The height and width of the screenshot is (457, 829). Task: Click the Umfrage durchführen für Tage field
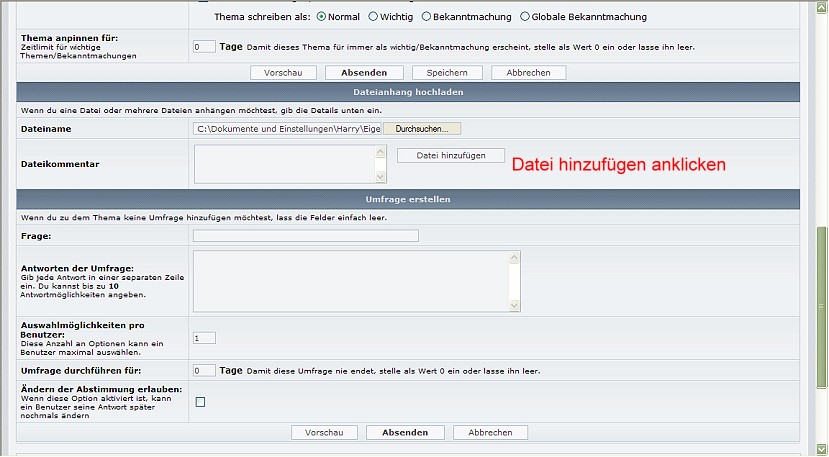[x=203, y=371]
